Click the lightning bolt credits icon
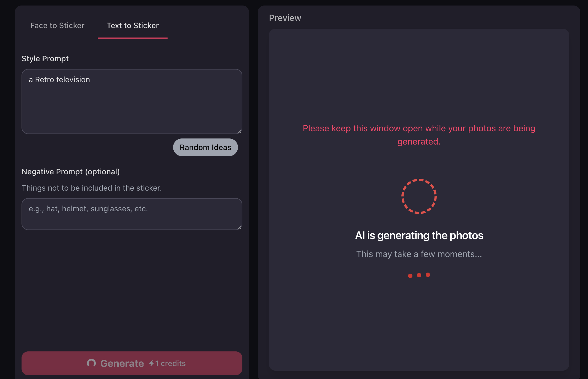The width and height of the screenshot is (588, 379). point(152,363)
